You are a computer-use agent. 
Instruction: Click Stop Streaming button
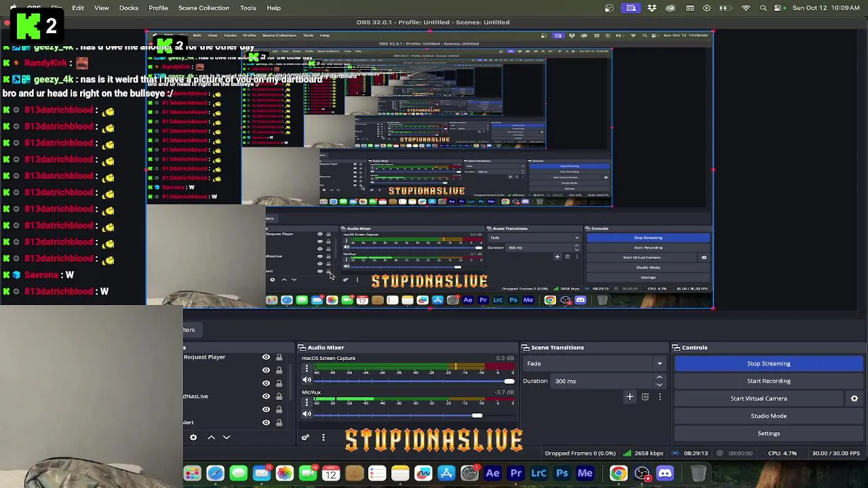(x=768, y=364)
